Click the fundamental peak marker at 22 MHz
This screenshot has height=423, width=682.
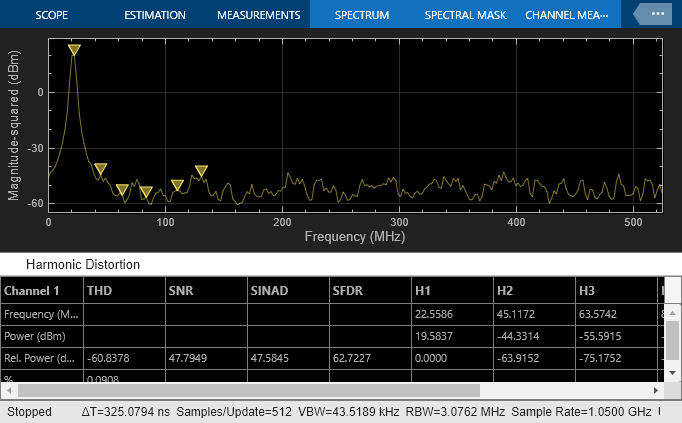point(74,50)
